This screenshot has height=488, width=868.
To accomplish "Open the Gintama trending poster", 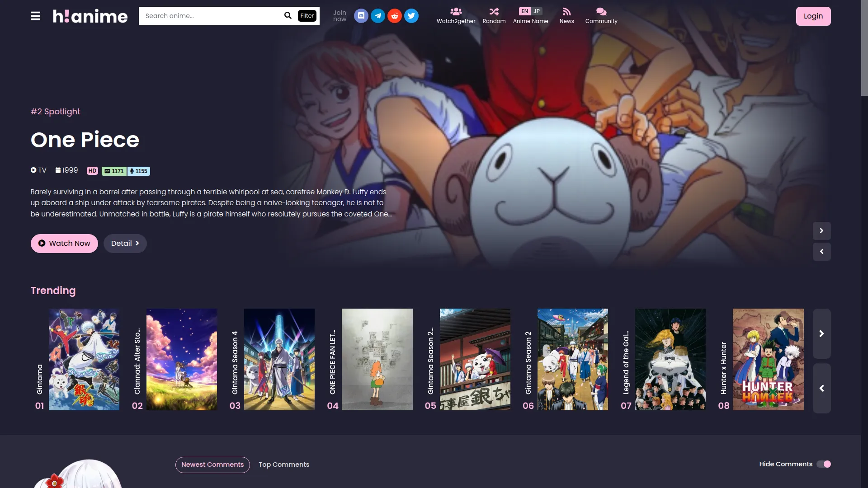I will pyautogui.click(x=84, y=360).
